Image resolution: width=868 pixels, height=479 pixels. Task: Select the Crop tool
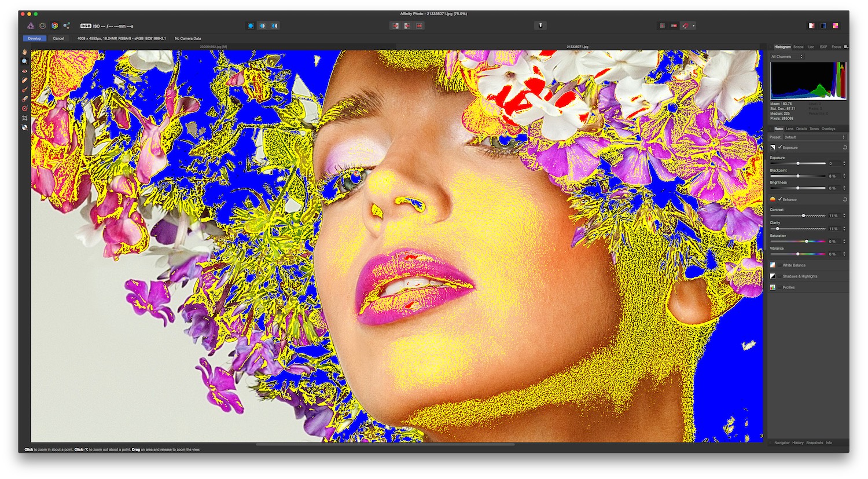click(x=25, y=118)
